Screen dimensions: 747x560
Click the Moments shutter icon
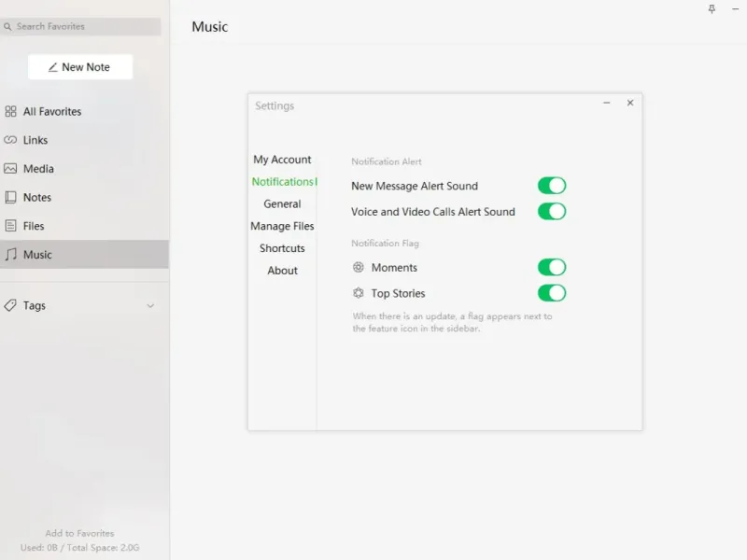(359, 267)
